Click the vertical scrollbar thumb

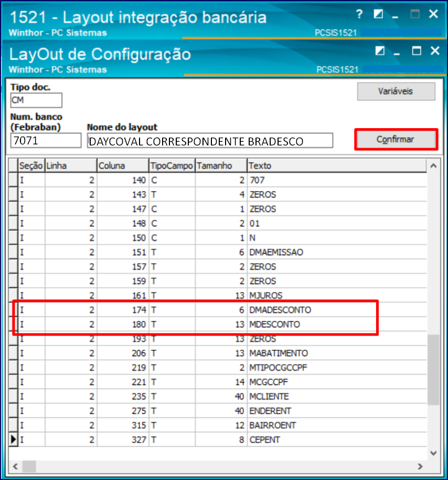point(433,370)
